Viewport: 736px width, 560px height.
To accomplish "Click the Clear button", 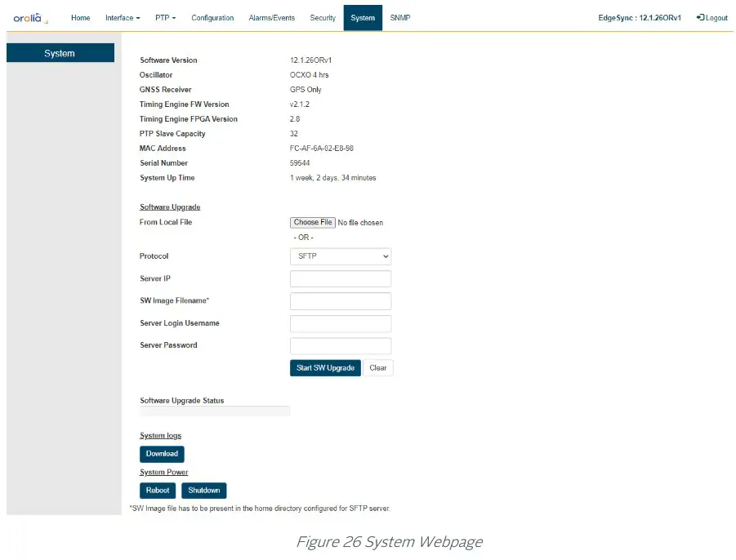I will pos(378,368).
